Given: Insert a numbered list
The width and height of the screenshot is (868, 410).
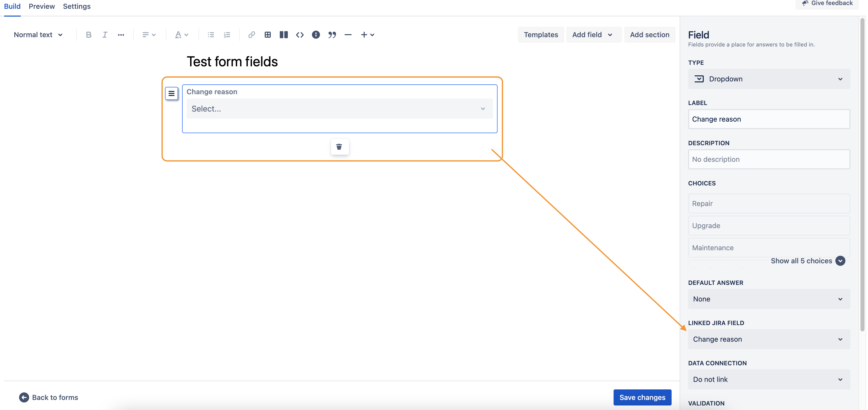Looking at the screenshot, I should [227, 34].
